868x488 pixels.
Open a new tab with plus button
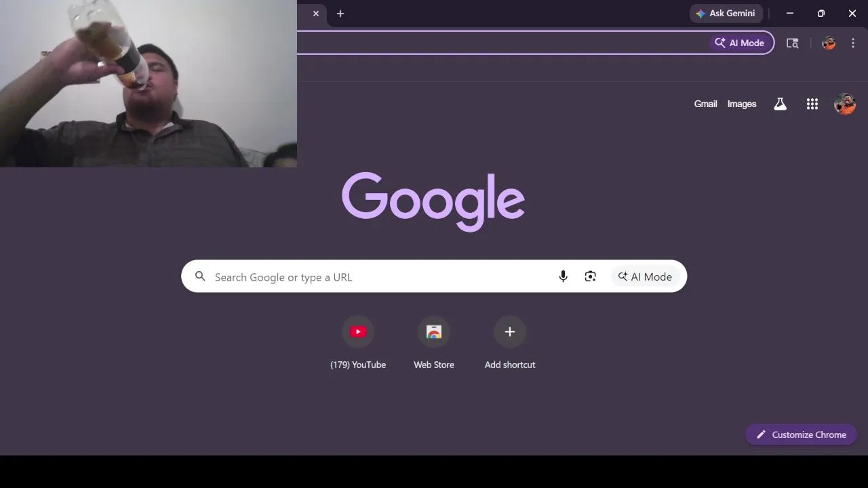pos(340,14)
